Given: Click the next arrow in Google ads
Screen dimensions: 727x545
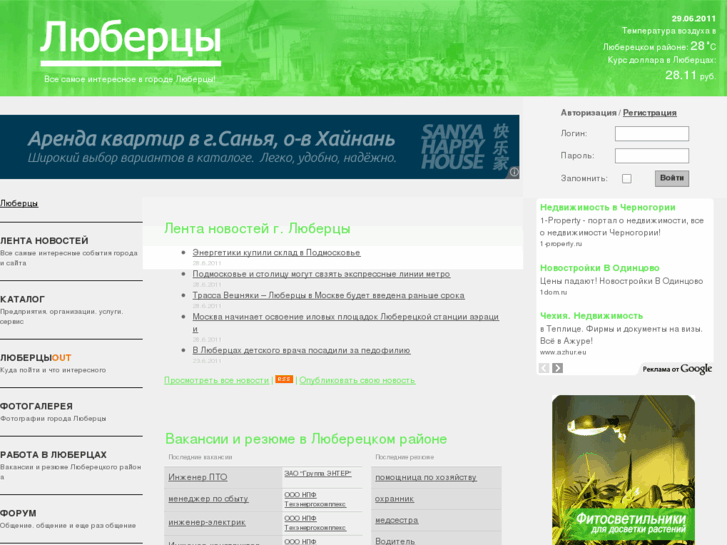Looking at the screenshot, I should click(557, 368).
